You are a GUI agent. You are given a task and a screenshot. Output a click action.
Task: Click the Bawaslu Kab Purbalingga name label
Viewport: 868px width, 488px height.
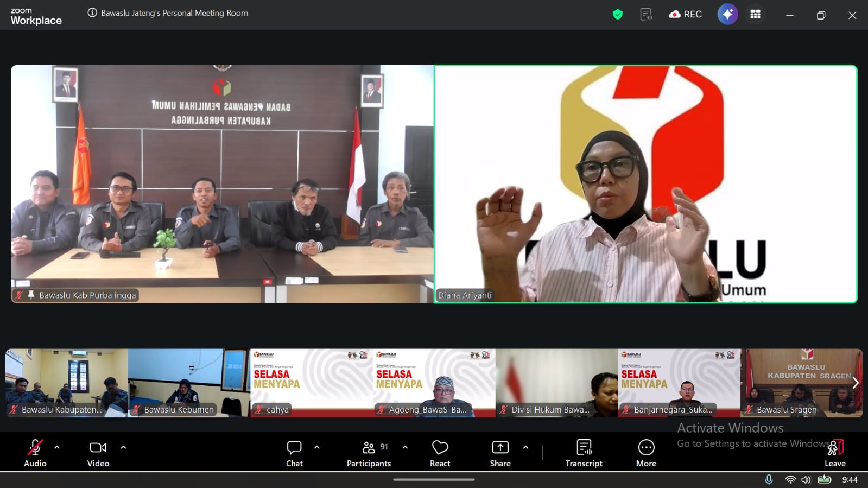[x=87, y=295]
